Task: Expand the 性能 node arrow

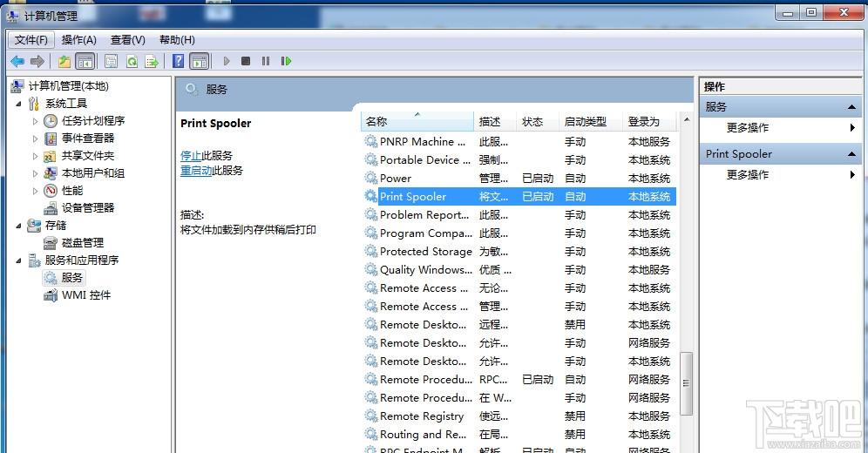Action: tap(35, 191)
